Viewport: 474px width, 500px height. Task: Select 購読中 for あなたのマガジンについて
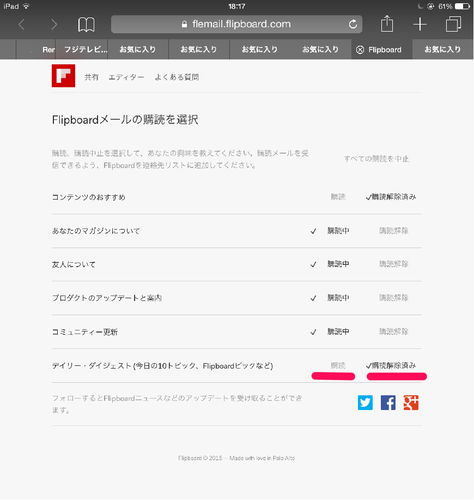click(x=338, y=231)
